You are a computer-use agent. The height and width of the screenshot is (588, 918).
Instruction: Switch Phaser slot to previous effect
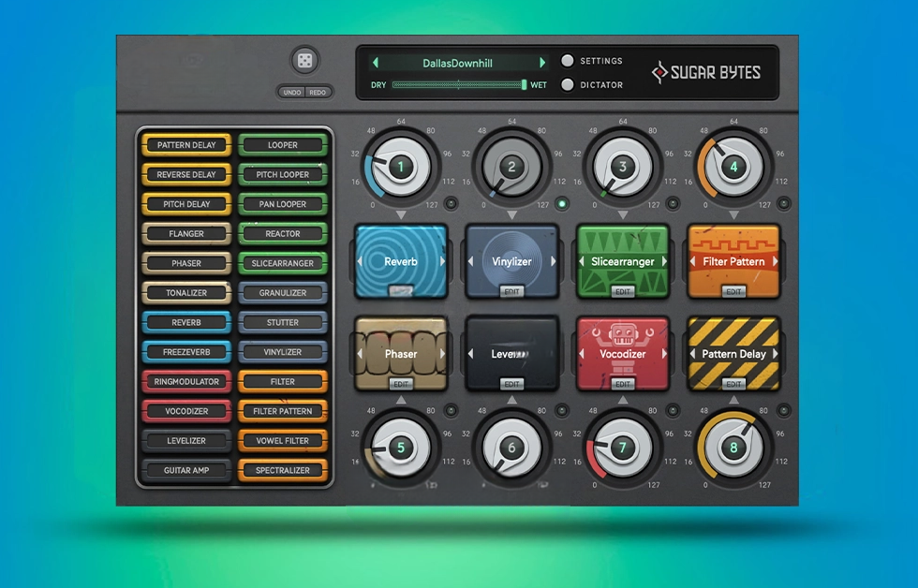[x=360, y=354]
